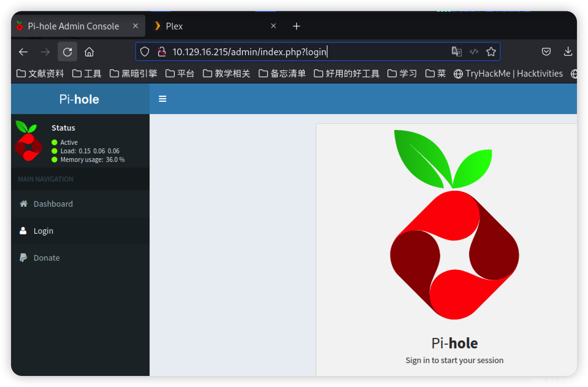Open the 文献资料 bookmark folder

coord(40,74)
